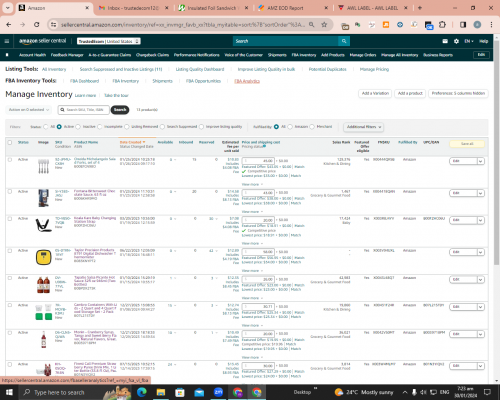The image size is (500, 400).
Task: Click the orange extension icon in Chrome toolbar
Action: (386, 25)
